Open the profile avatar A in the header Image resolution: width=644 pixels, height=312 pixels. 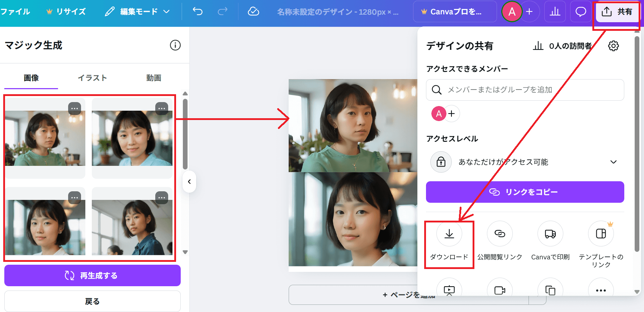pyautogui.click(x=512, y=11)
